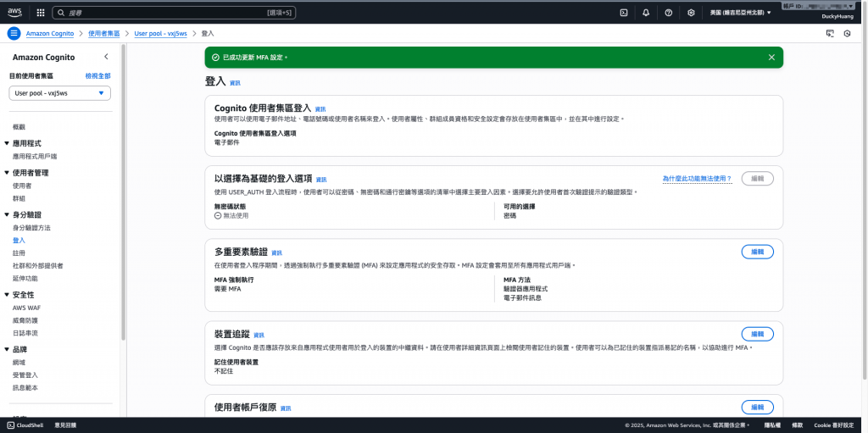
Task: Click 檢視全部 link in sidebar
Action: (98, 76)
